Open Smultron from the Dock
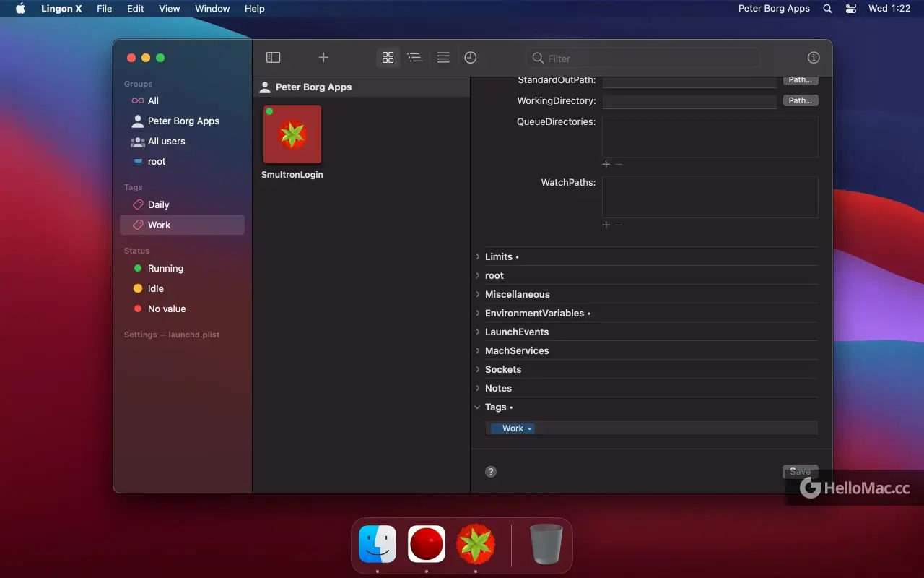 click(x=475, y=544)
